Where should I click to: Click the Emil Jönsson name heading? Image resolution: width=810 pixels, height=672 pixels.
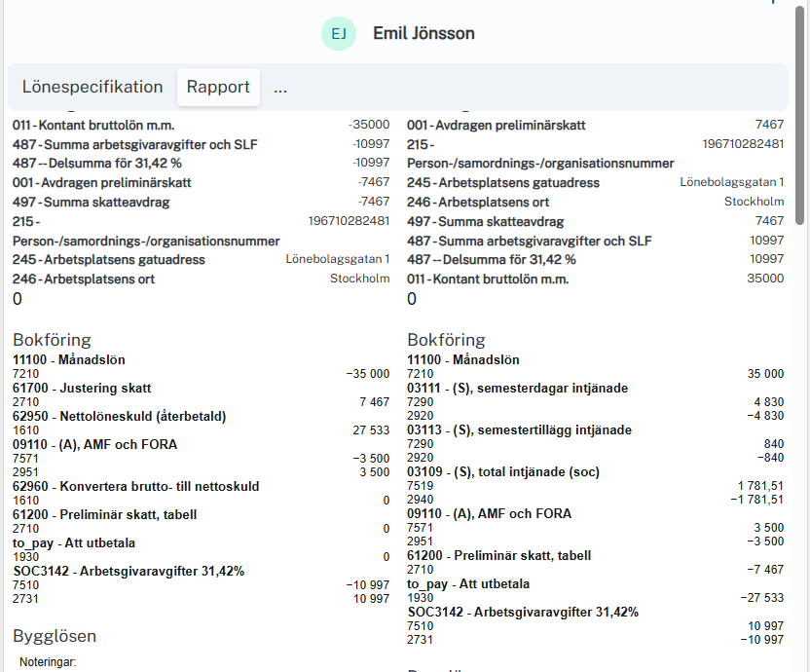pos(423,34)
